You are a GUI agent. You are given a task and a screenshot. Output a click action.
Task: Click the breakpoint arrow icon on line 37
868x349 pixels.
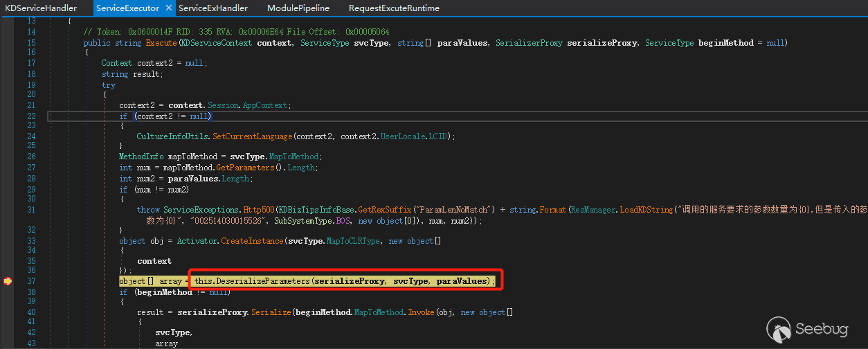(x=8, y=281)
